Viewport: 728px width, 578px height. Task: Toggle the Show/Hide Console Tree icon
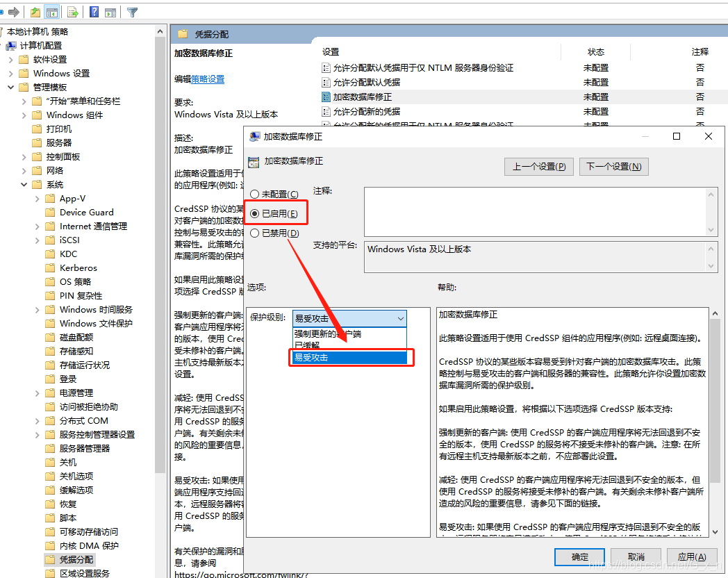pyautogui.click(x=51, y=11)
